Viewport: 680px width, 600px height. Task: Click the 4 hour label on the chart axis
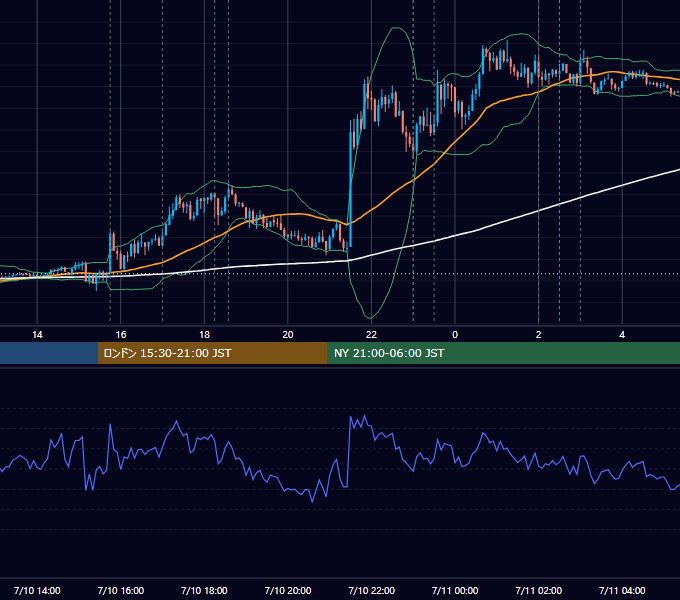[622, 335]
